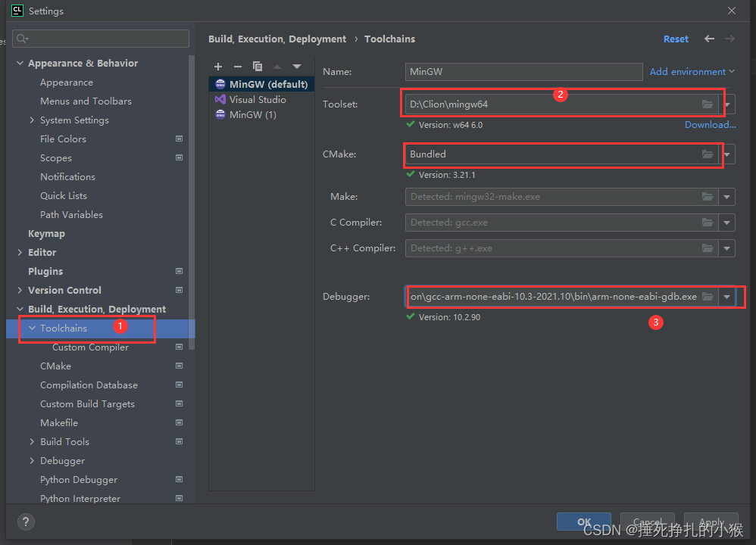Screen dimensions: 756x545
Task: Go back with the left arrow
Action: (709, 39)
